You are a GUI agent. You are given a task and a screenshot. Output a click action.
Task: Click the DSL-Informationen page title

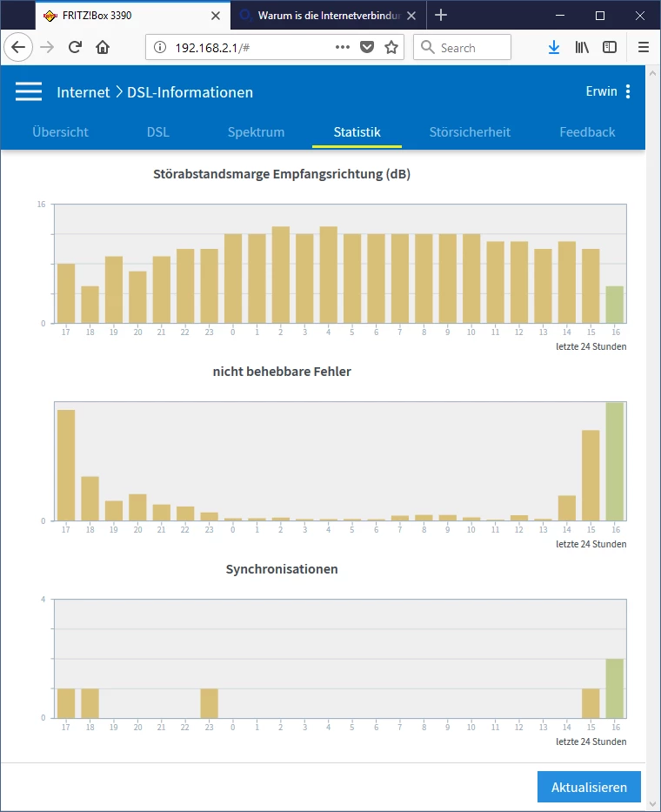[x=190, y=92]
